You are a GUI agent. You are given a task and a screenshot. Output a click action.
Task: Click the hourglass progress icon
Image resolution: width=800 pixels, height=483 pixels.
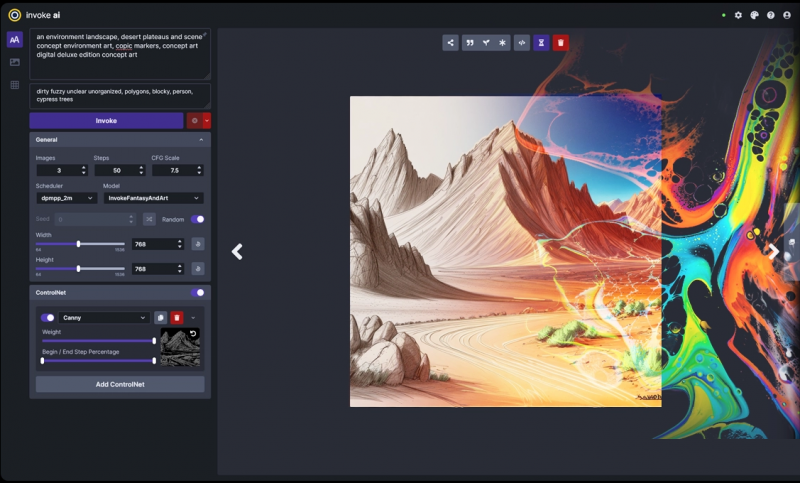point(541,43)
